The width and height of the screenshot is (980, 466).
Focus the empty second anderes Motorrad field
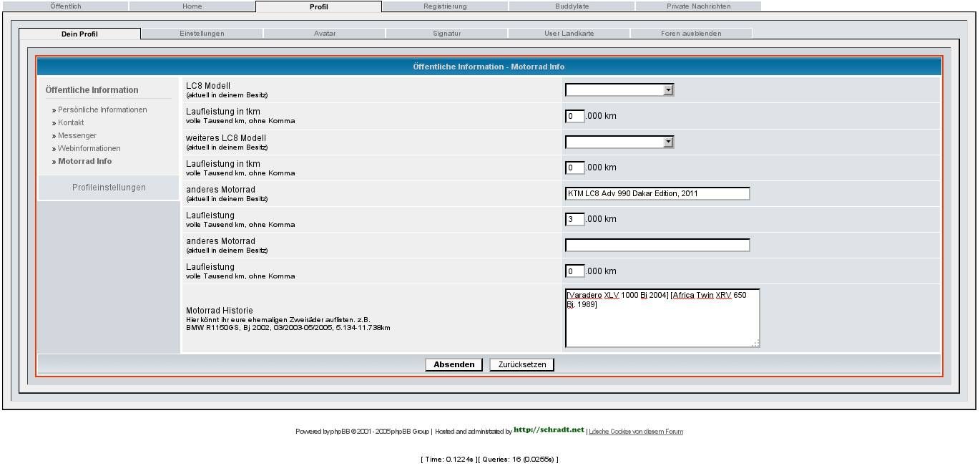pyautogui.click(x=657, y=246)
